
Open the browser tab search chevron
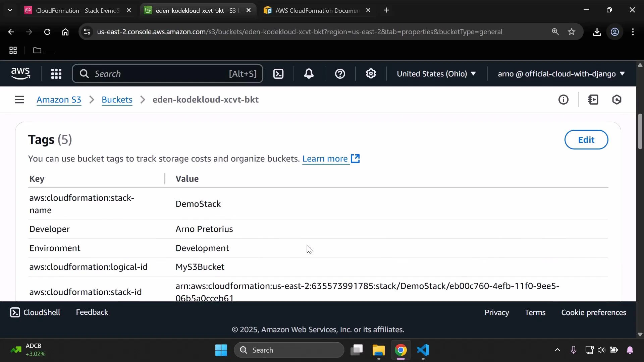tap(10, 10)
